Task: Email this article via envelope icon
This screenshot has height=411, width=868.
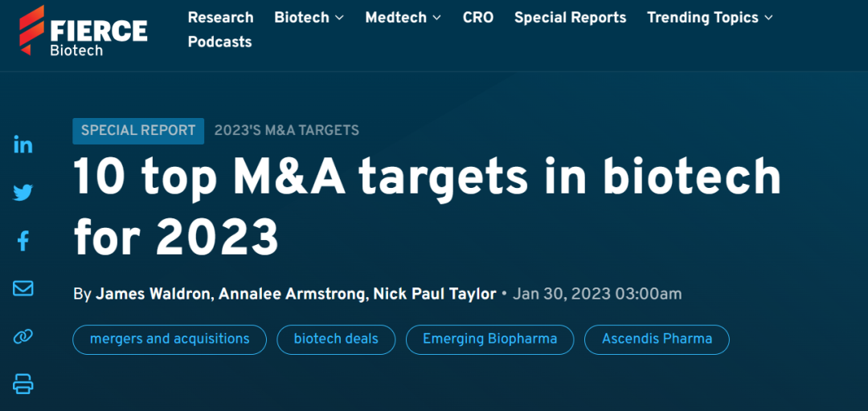Action: click(x=23, y=288)
